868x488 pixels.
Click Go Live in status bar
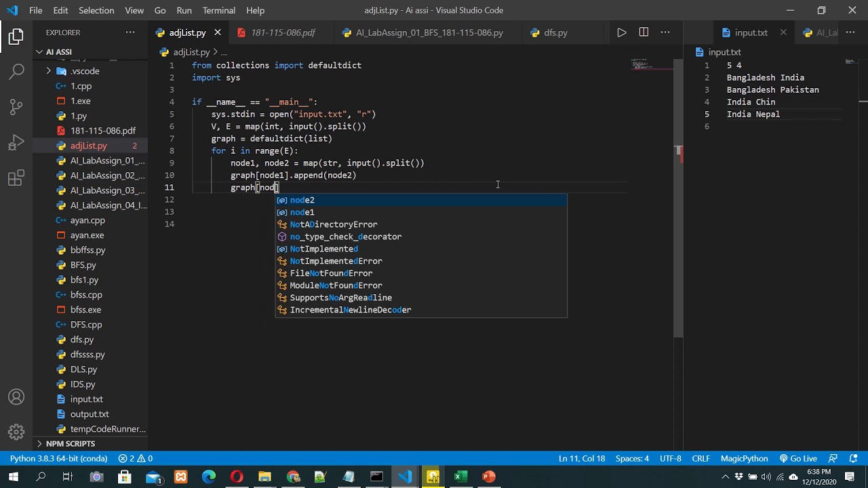click(x=798, y=459)
